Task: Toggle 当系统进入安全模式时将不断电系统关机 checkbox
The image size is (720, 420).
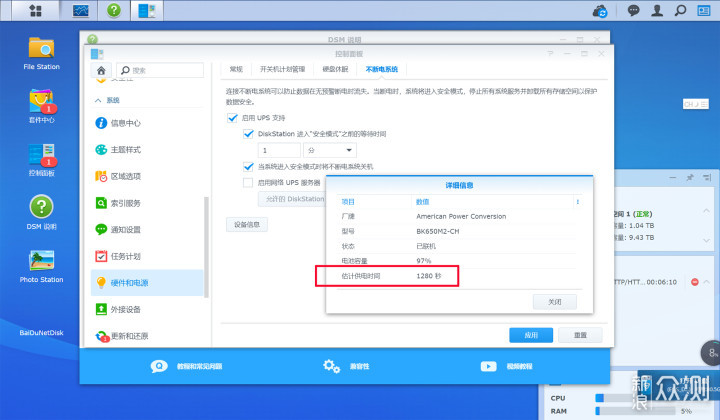Action: (x=248, y=166)
